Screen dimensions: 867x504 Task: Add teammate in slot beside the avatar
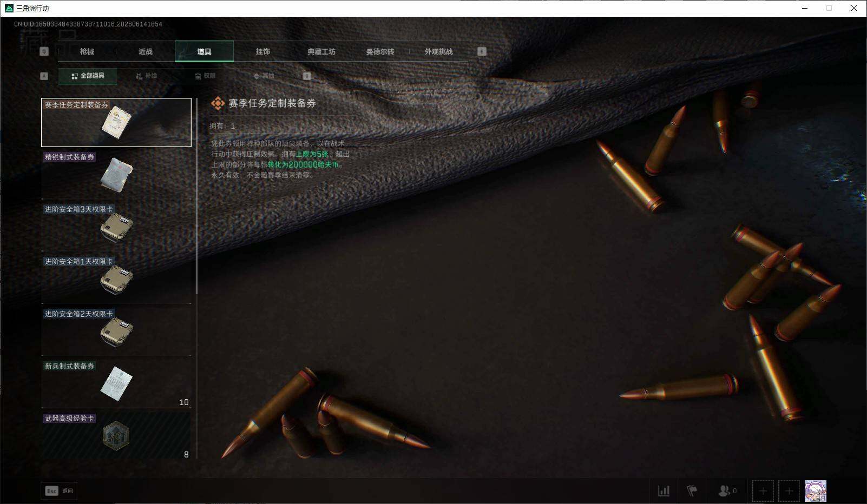789,491
